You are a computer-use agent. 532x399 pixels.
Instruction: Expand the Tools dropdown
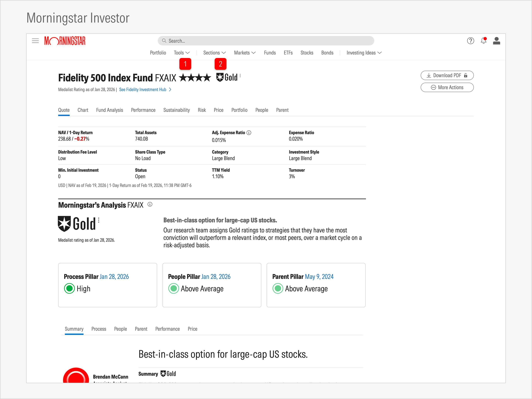pos(182,53)
